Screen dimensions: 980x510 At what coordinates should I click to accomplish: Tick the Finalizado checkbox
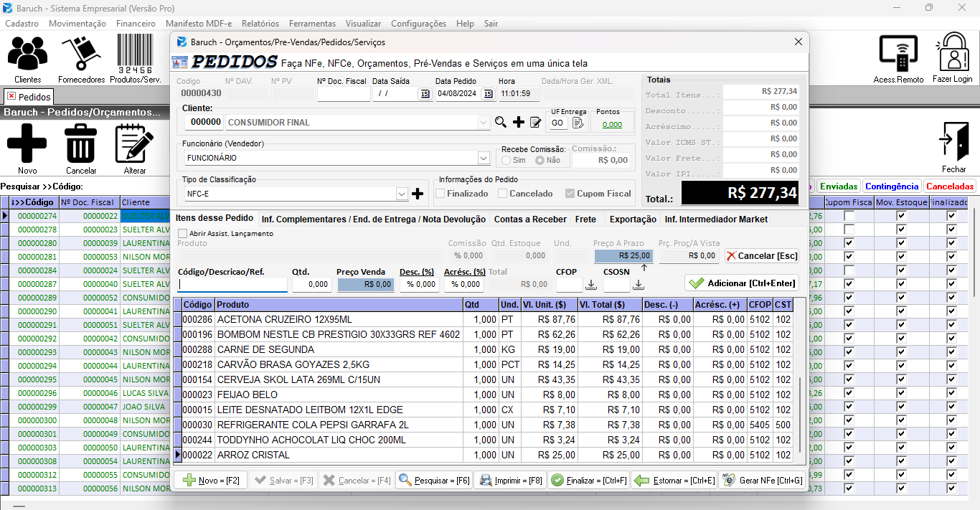tap(440, 194)
